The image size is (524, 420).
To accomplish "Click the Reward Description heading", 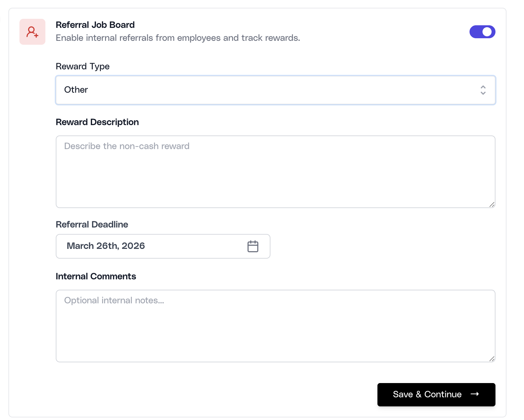I will tap(97, 122).
